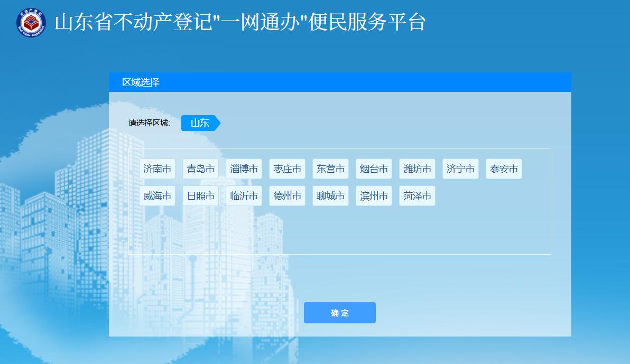Click the 山东 province breadcrumb tag
This screenshot has height=364, width=630.
(200, 123)
